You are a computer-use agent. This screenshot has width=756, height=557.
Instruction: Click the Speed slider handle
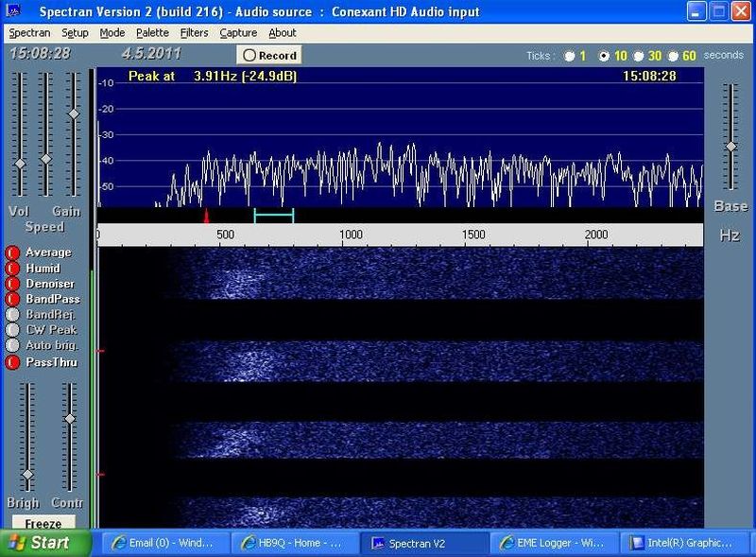45,159
